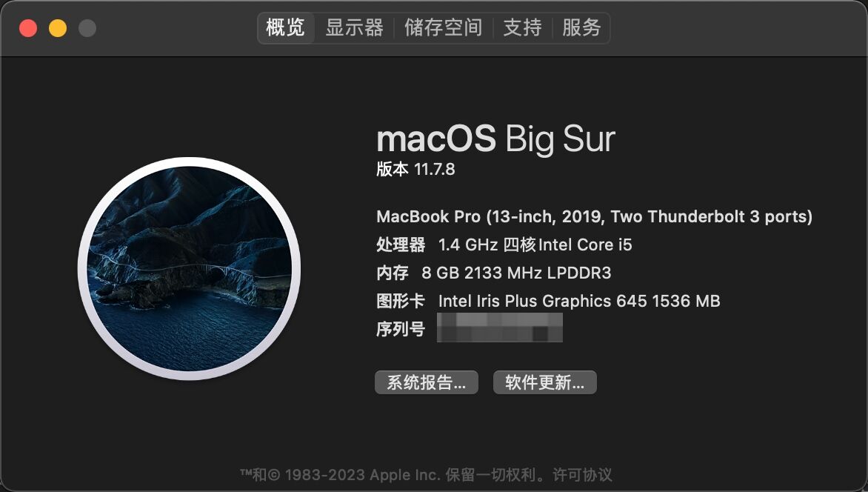This screenshot has height=492, width=868.
Task: Click the 图形卡 Intel Iris Plus line
Action: 548,302
